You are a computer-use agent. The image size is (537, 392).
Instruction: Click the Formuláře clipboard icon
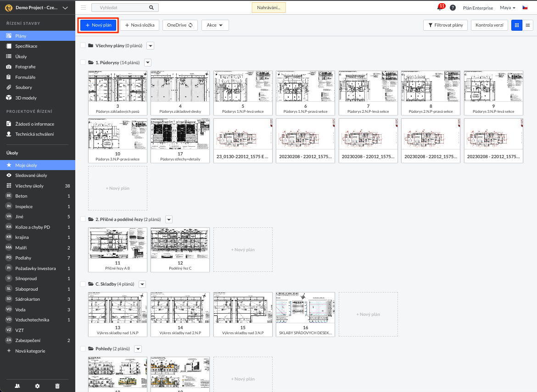[9, 77]
